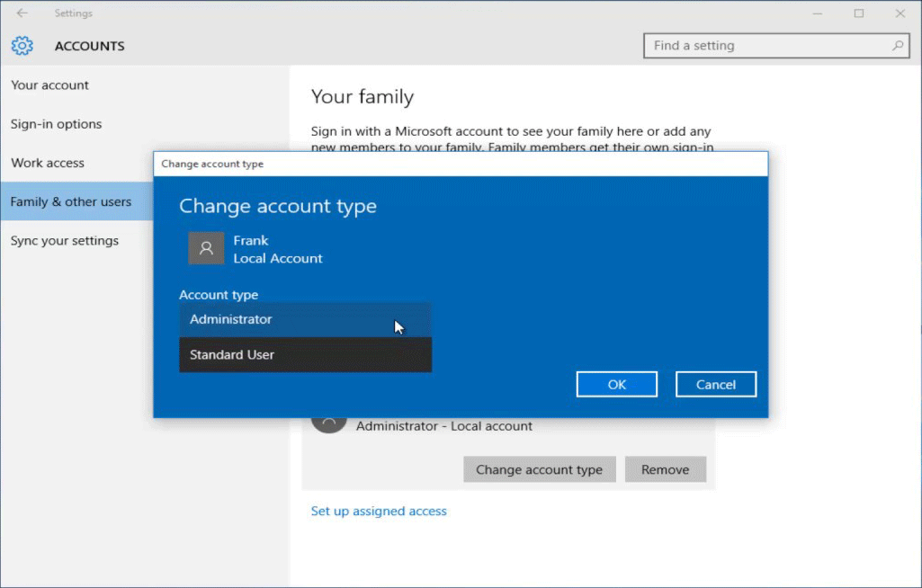Click the Remove button
The image size is (922, 588).
665,469
